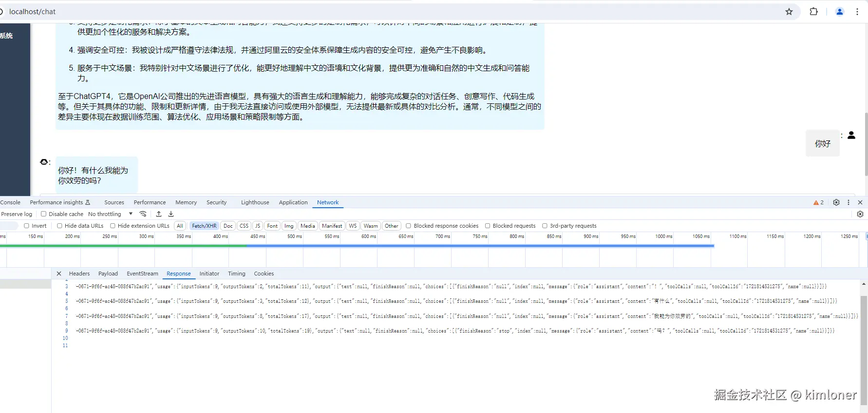Open the Memory tab
This screenshot has width=868, height=413.
(x=186, y=202)
